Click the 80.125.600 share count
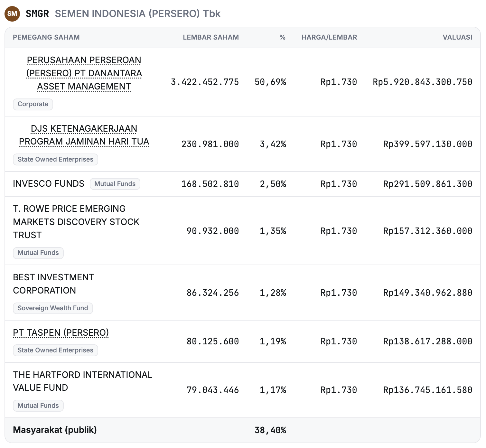The width and height of the screenshot is (486, 448). (213, 341)
